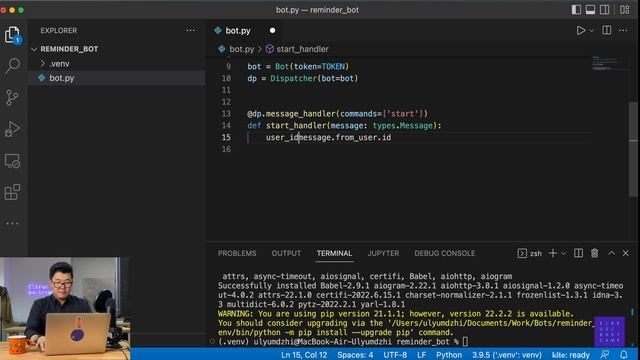
Task: Kill terminal with trash icon
Action: click(x=595, y=253)
